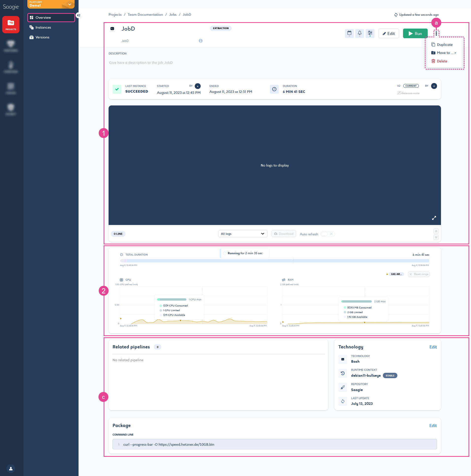Toggle the GKE-NR... node legend
Image resolution: width=471 pixels, height=476 pixels.
395,274
